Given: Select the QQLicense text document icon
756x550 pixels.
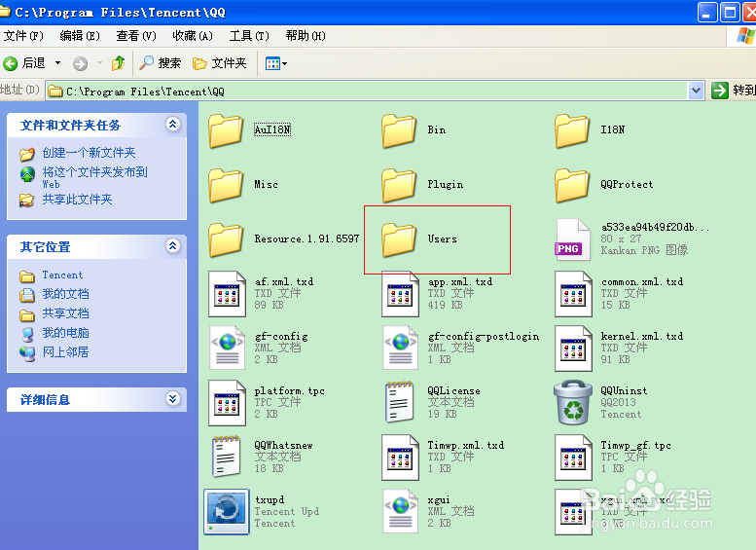Looking at the screenshot, I should pyautogui.click(x=399, y=403).
